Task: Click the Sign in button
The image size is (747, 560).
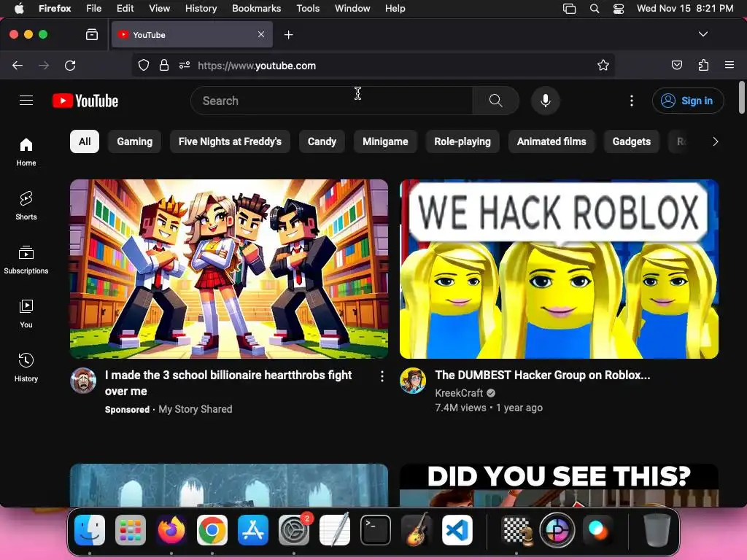Action: [688, 101]
